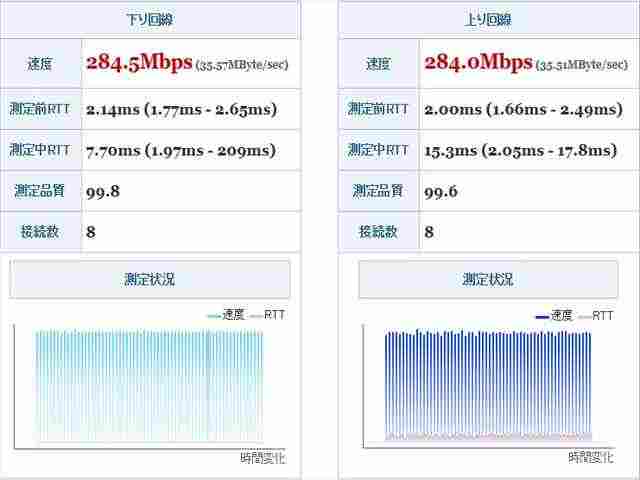
Task: Click the download 測定前RTT label
Action: [40, 109]
